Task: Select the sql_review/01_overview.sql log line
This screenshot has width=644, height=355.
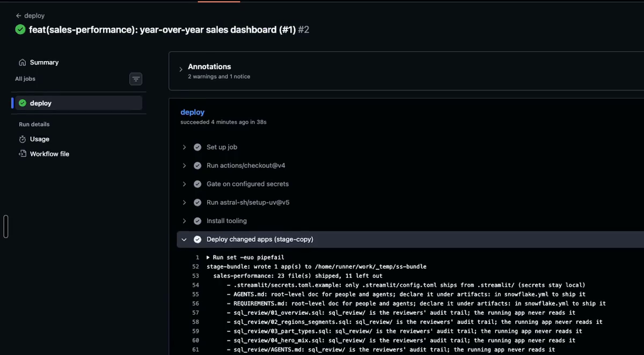Action: [401, 313]
